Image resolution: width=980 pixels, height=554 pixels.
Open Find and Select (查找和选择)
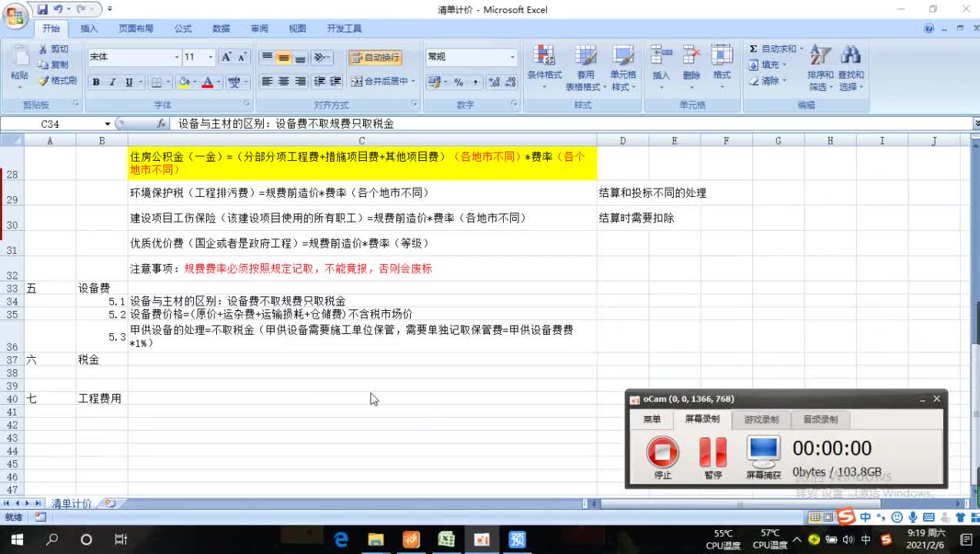tap(851, 68)
